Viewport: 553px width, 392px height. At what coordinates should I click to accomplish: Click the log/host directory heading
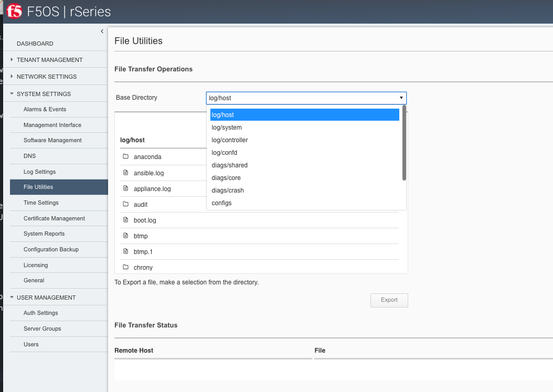tap(132, 140)
